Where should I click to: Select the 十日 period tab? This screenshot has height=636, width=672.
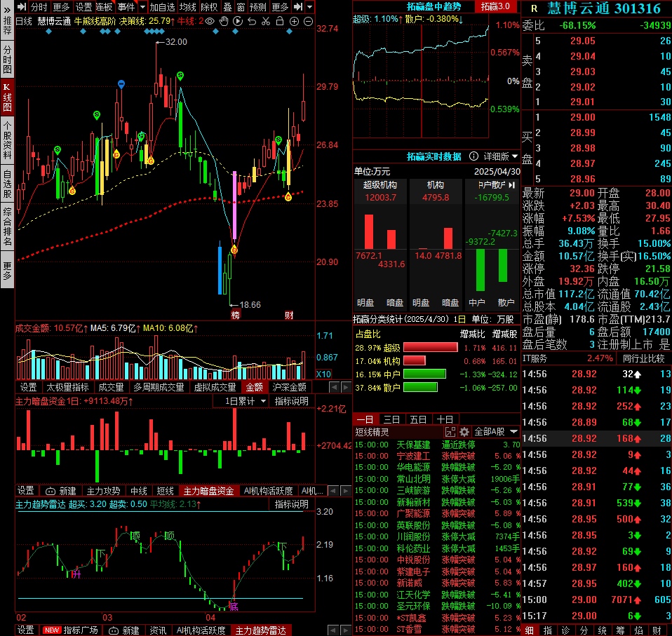(x=445, y=419)
